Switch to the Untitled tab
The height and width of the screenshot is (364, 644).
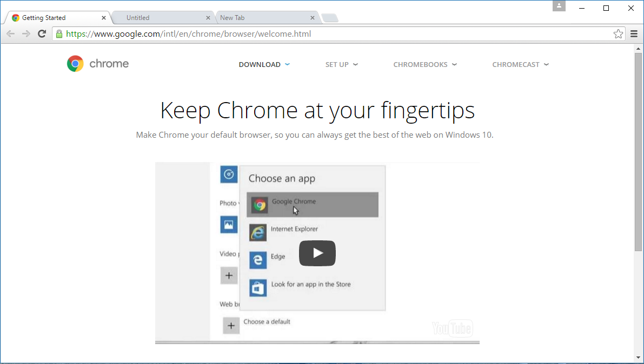point(163,18)
